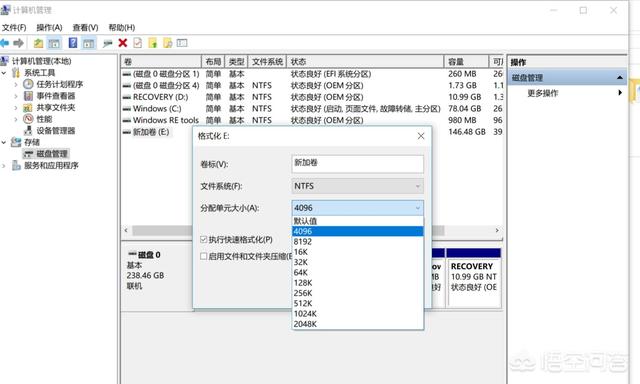The image size is (640, 384).
Task: Click the 更多操作 action entry
Action: point(543,93)
